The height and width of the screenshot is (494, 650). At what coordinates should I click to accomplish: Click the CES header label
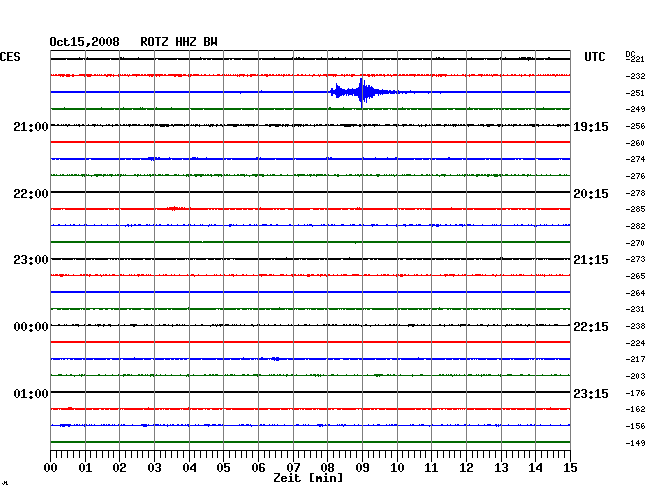(10, 57)
